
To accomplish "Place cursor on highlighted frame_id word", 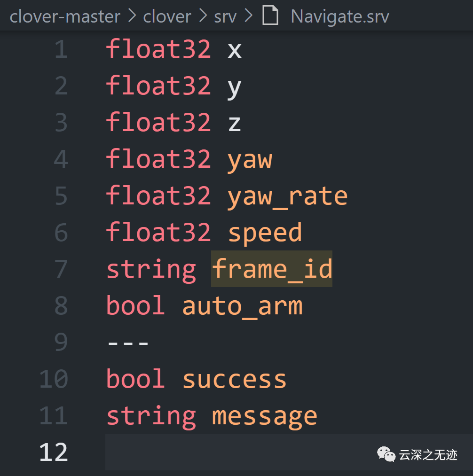I will click(x=272, y=269).
